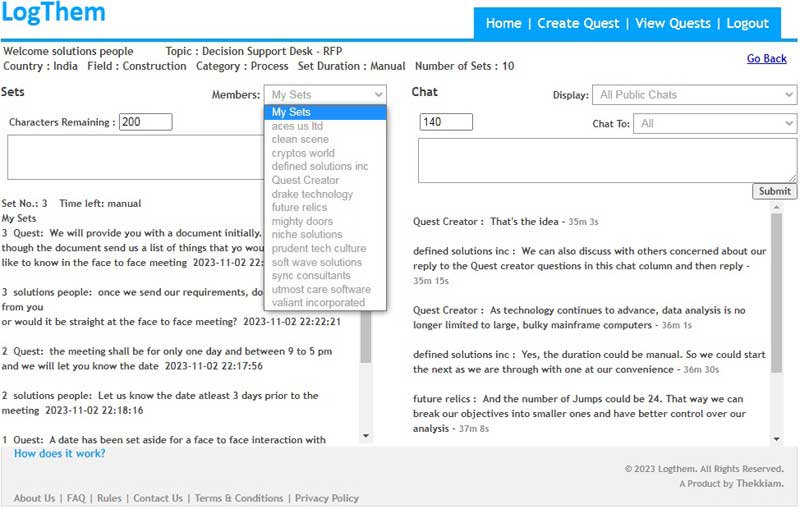Choose 'utmost care software' from Members list
This screenshot has width=800, height=509.
click(x=325, y=289)
